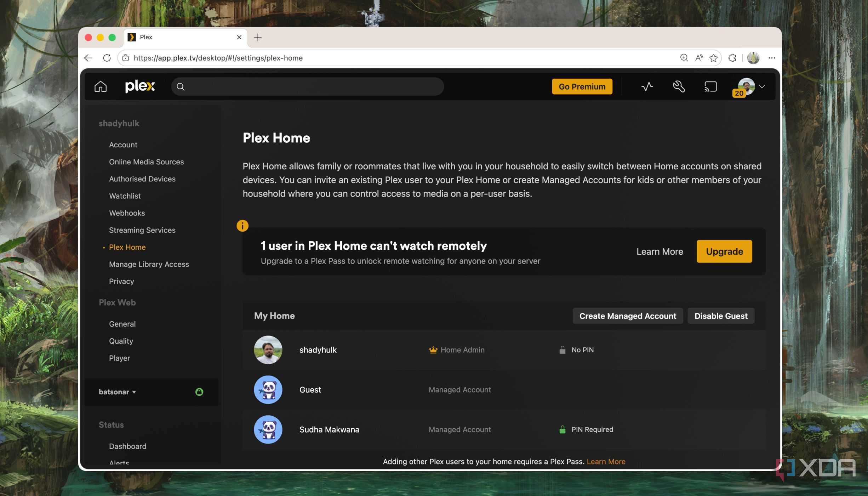868x496 pixels.
Task: Click Sudha Makwana's panda avatar
Action: pyautogui.click(x=268, y=429)
